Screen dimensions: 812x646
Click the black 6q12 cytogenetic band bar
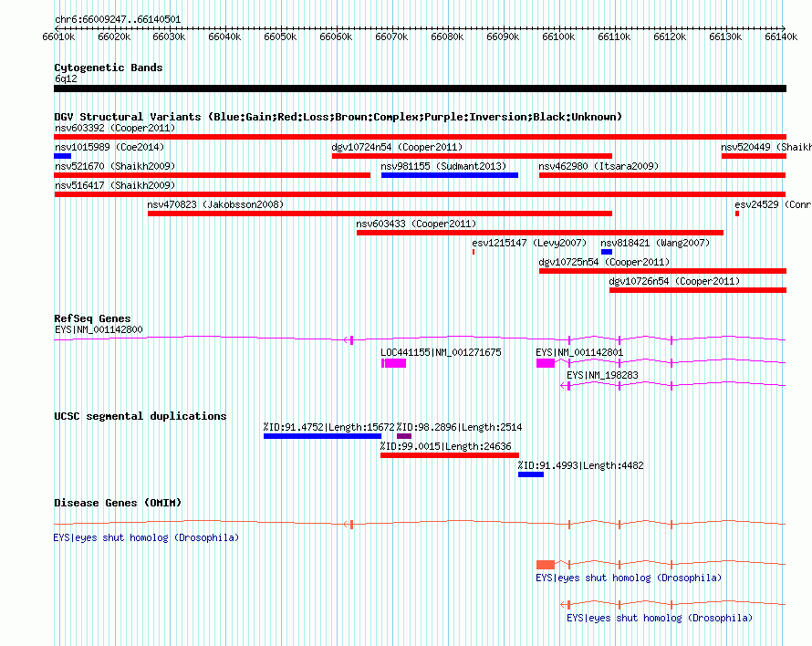[x=420, y=89]
